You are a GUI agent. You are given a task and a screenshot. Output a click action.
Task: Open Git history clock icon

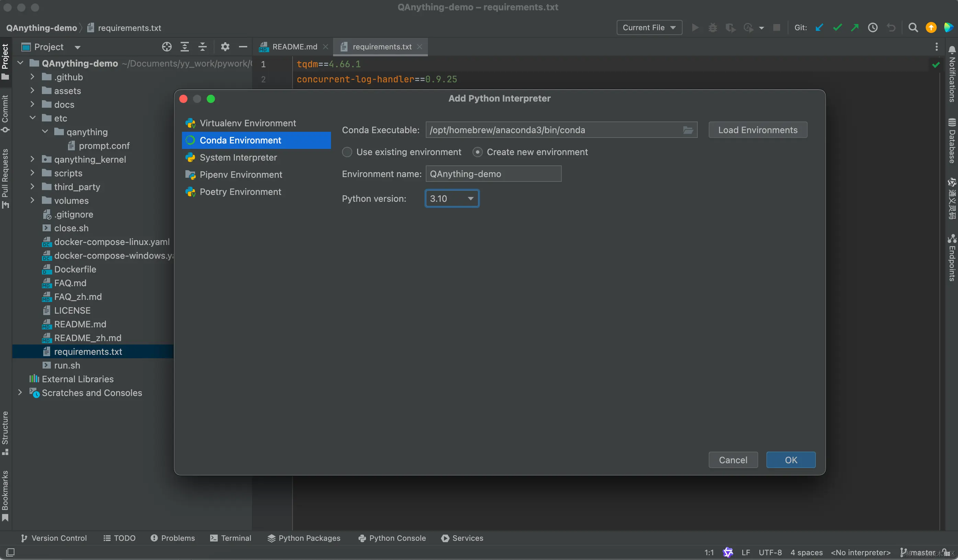pos(873,28)
